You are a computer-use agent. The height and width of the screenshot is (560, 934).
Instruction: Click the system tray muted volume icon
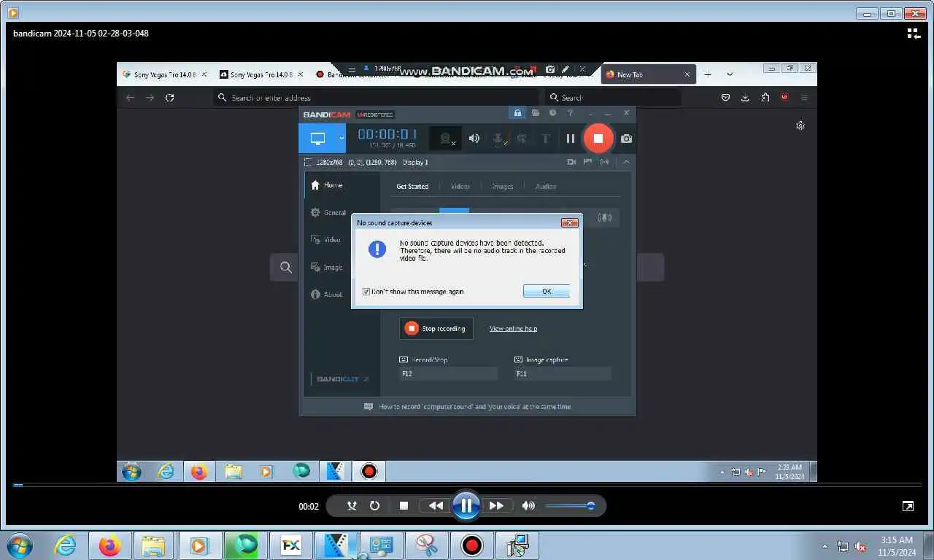point(861,546)
